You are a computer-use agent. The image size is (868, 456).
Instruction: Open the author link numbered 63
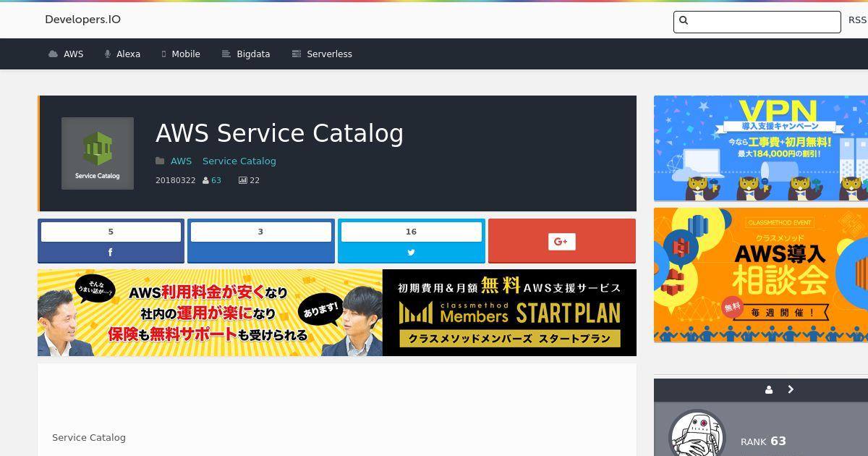click(216, 181)
